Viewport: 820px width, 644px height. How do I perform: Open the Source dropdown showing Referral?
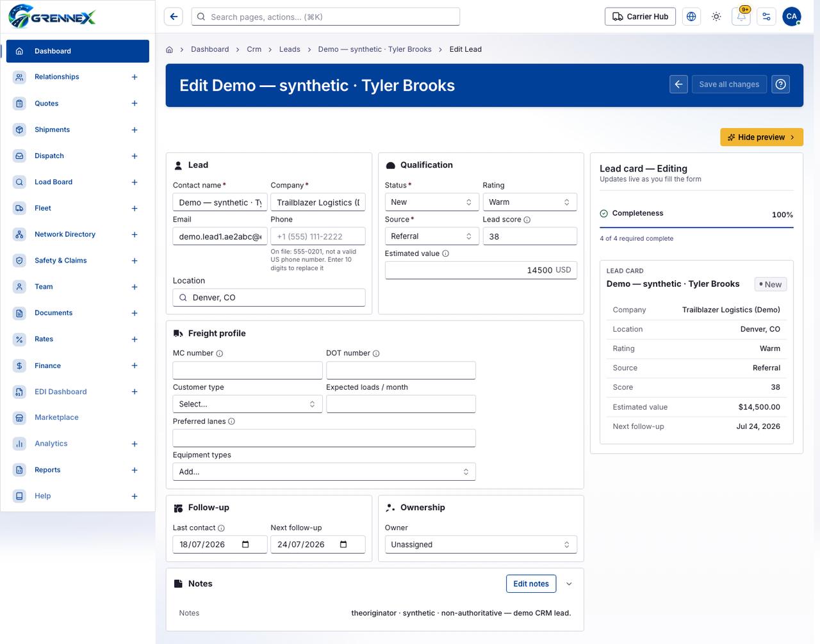click(x=431, y=236)
